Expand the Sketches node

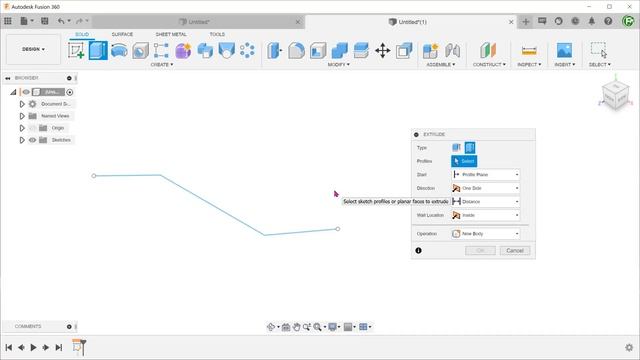pyautogui.click(x=22, y=140)
